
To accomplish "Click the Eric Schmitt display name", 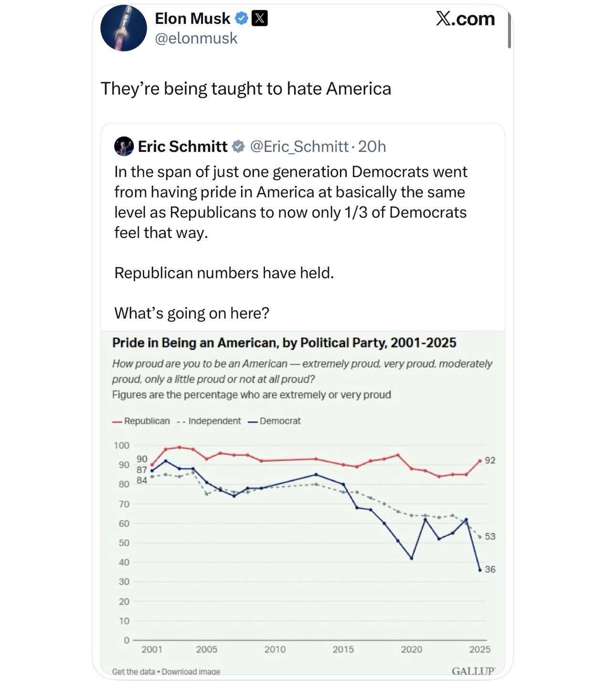I will point(183,146).
